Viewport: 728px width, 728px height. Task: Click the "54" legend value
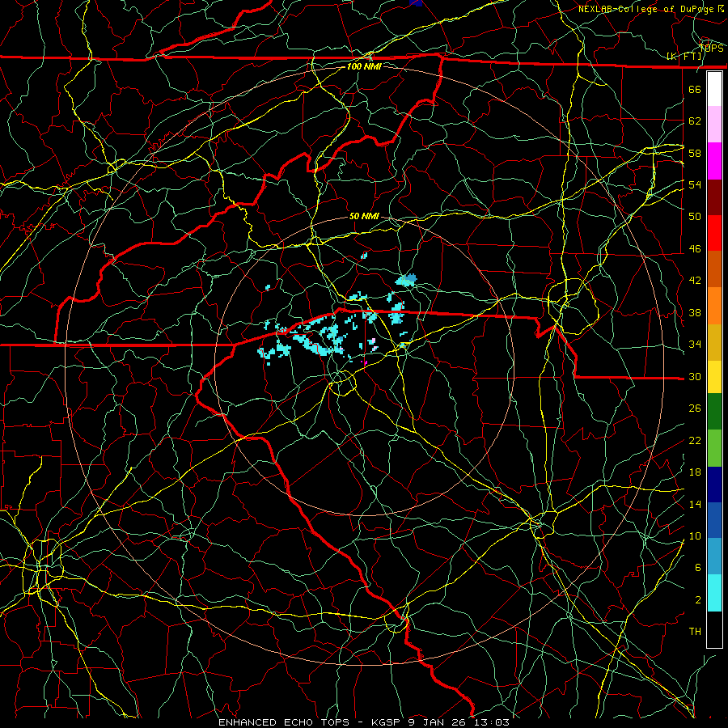pos(695,184)
